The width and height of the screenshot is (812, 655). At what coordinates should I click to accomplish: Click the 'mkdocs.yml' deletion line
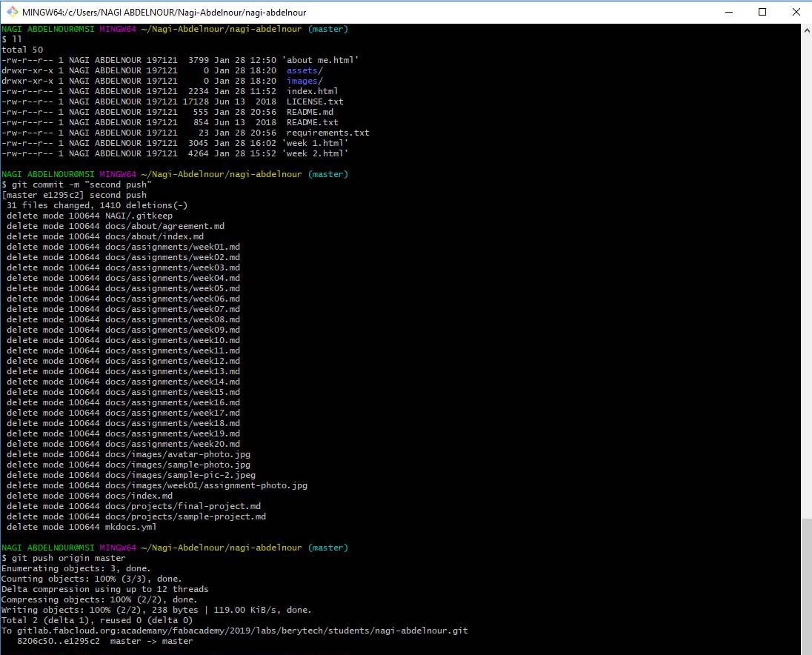[81, 527]
